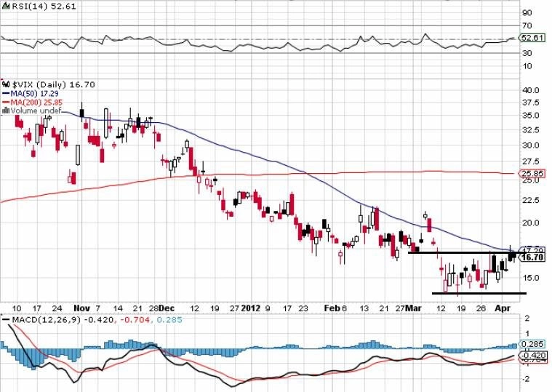Click the MACD(12,26,9) indicator label
This screenshot has height=392, width=552.
(x=47, y=320)
